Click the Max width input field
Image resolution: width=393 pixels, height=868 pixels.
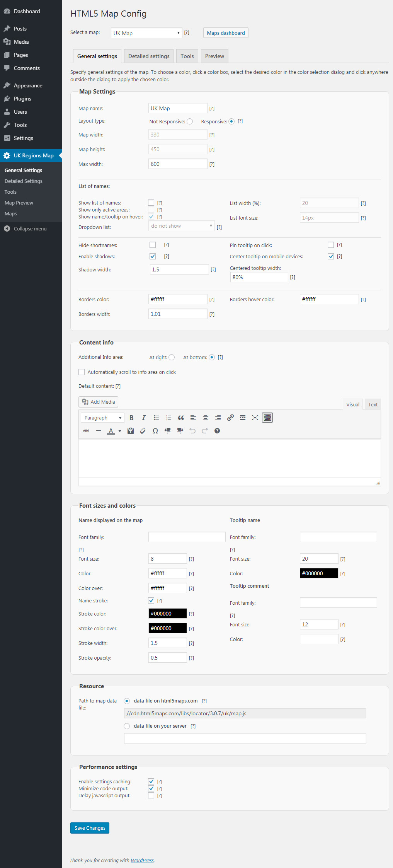(178, 164)
